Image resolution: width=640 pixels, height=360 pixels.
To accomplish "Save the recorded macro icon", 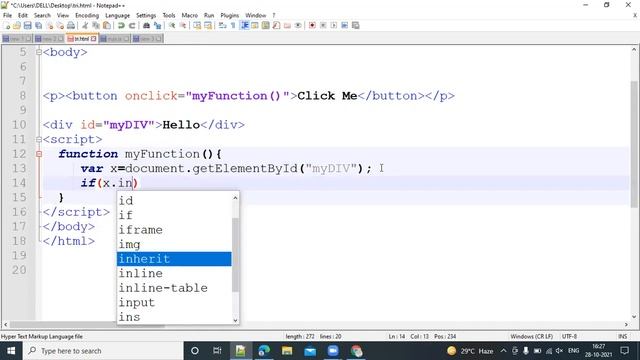I will 356,25.
